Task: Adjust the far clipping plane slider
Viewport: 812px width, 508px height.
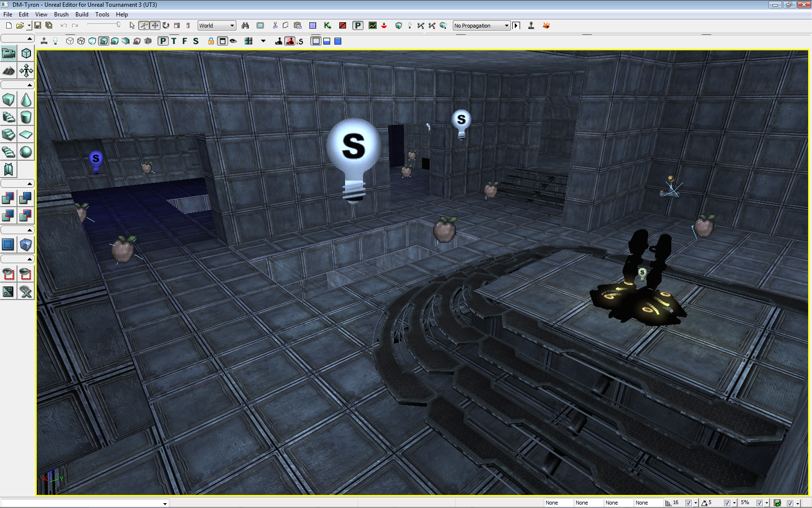Action: pos(104,25)
